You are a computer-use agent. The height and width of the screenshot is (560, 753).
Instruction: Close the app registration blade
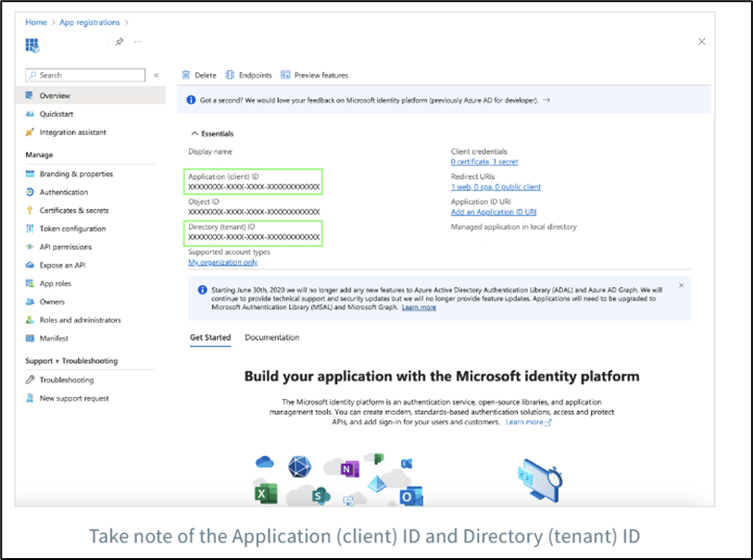(702, 42)
